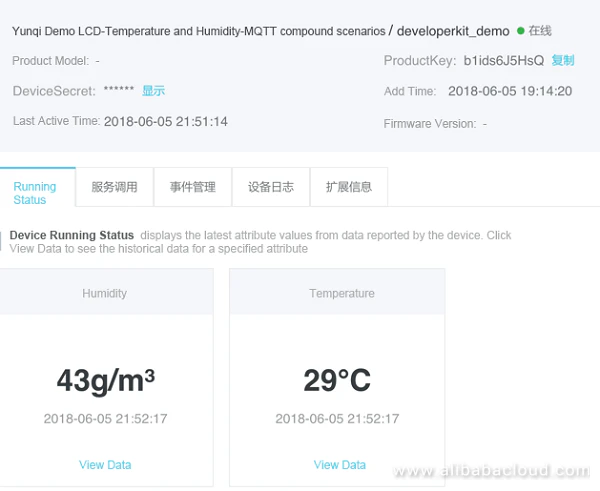Image resolution: width=600 pixels, height=491 pixels.
Task: Open the 事件管理 tab
Action: [x=193, y=187]
